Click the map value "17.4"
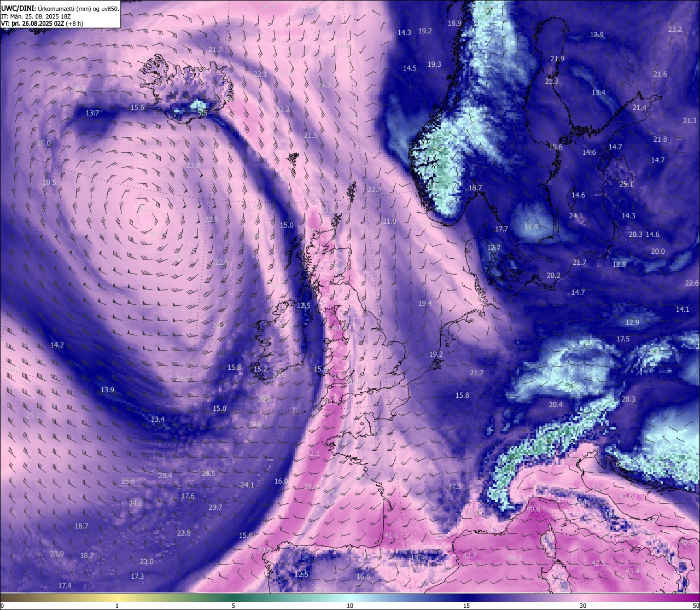Screen dimensions: 700x610 click(65, 585)
